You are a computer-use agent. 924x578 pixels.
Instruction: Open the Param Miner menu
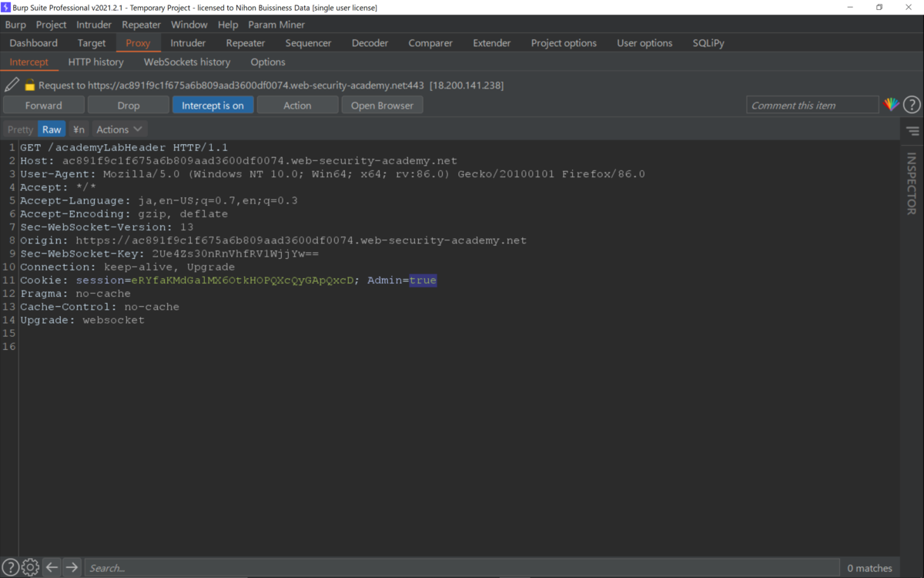(276, 25)
